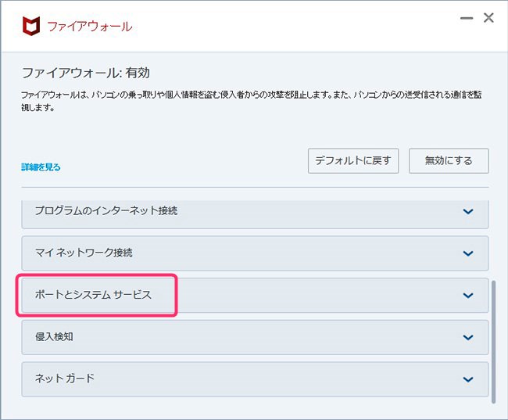This screenshot has height=420, width=508.
Task: Click the デフォルトに戻す button
Action: [353, 161]
